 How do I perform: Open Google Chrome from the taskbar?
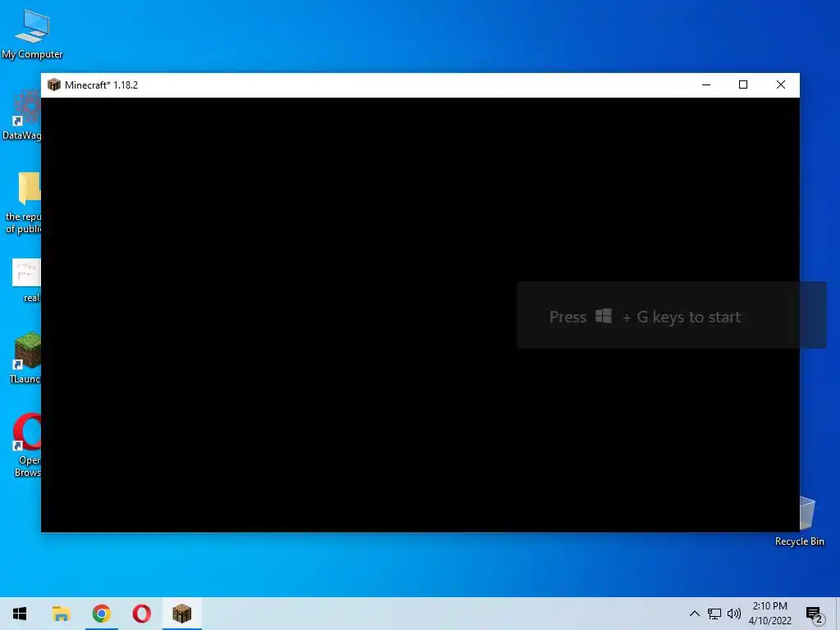101,614
